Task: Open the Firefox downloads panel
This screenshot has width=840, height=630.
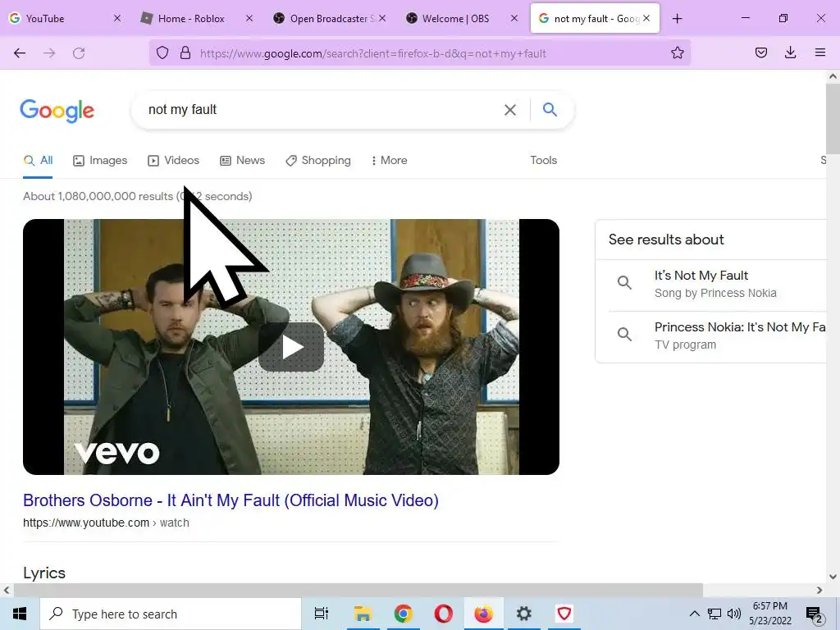Action: coord(790,53)
